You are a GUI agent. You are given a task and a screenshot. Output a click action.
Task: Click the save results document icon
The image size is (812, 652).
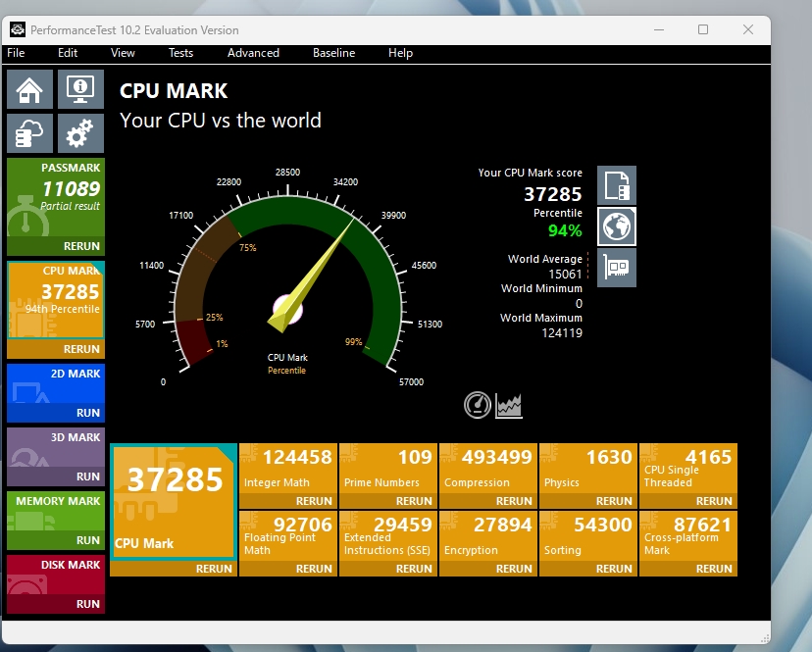pos(616,185)
